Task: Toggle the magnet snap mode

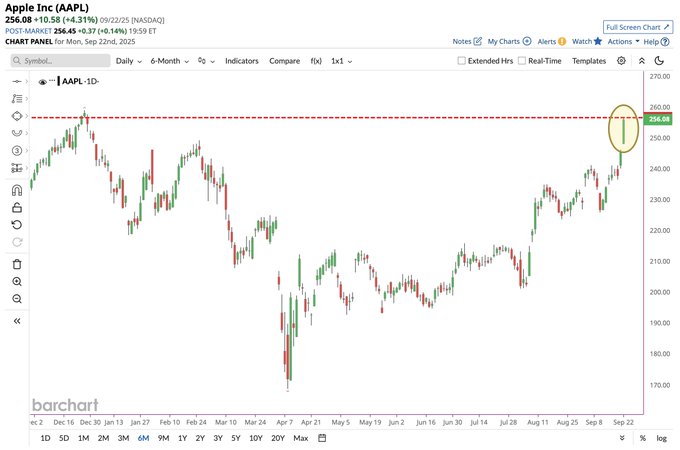Action: [16, 190]
